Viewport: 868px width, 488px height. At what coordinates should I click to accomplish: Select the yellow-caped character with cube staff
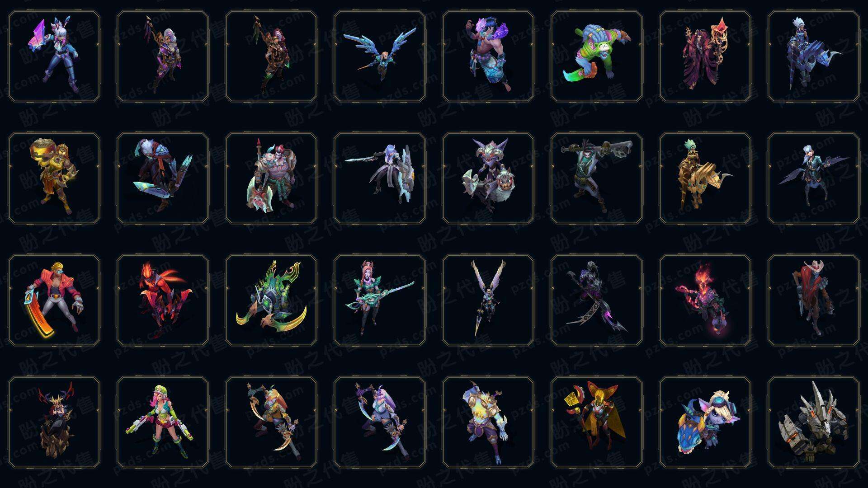coord(597,422)
